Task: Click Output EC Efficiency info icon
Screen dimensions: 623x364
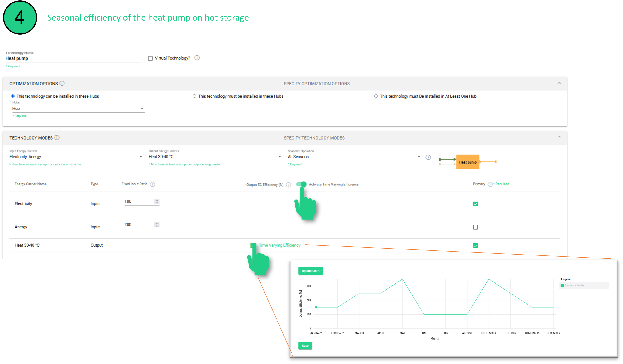Action: (288, 185)
